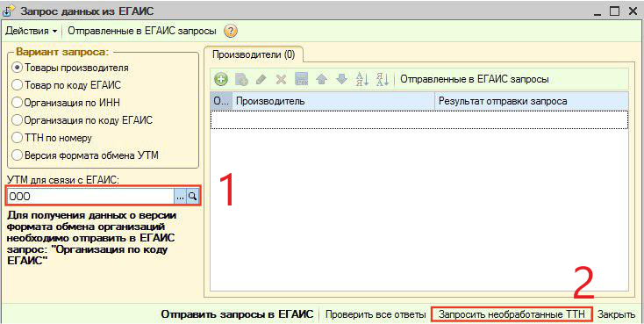The width and height of the screenshot is (644, 324).
Task: Switch to the Производители (0) tab
Action: 254,54
